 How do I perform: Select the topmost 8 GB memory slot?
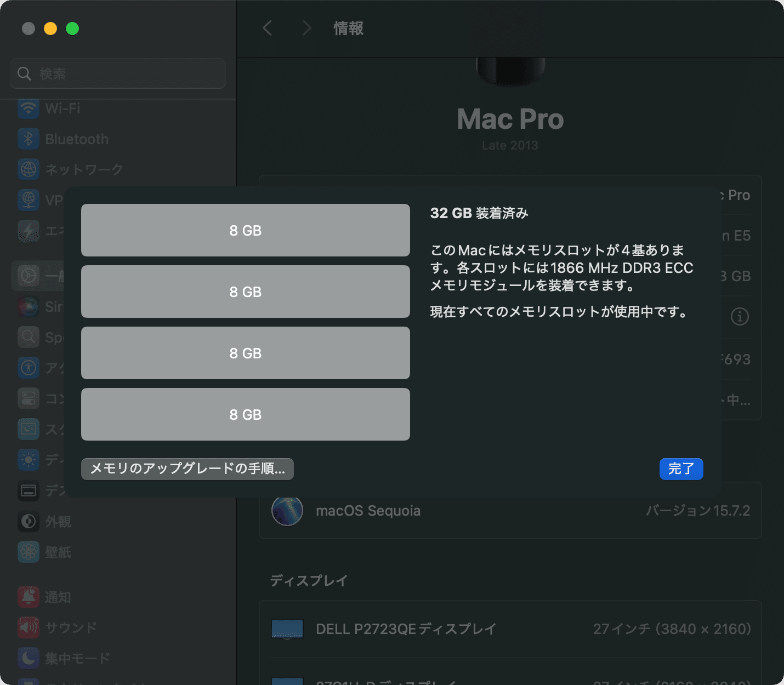245,230
